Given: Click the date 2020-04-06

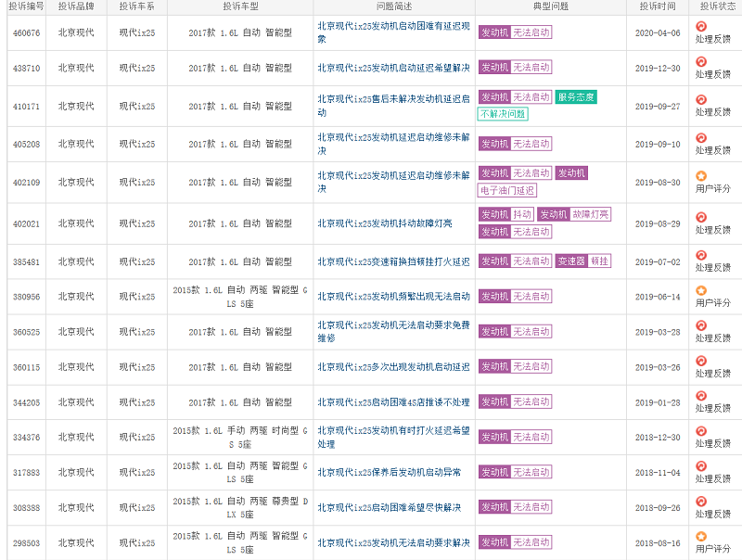Looking at the screenshot, I should pos(658,33).
